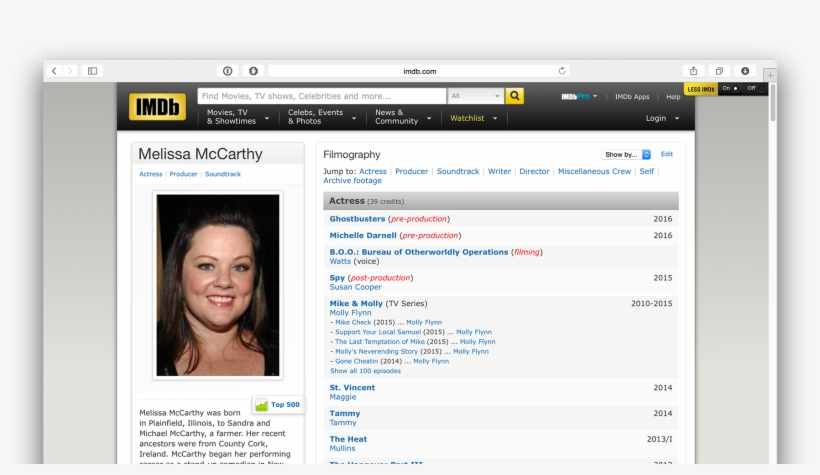Open the Safari share button
This screenshot has width=820, height=475.
tap(693, 71)
